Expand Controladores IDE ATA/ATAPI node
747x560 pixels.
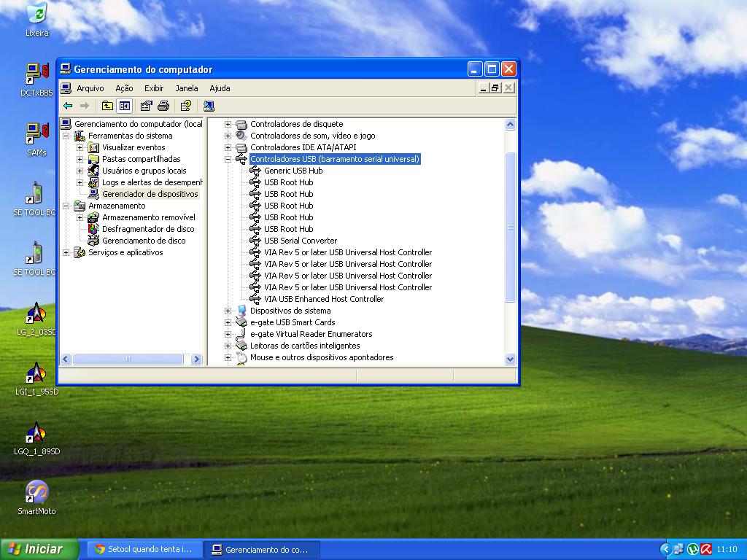pos(228,147)
